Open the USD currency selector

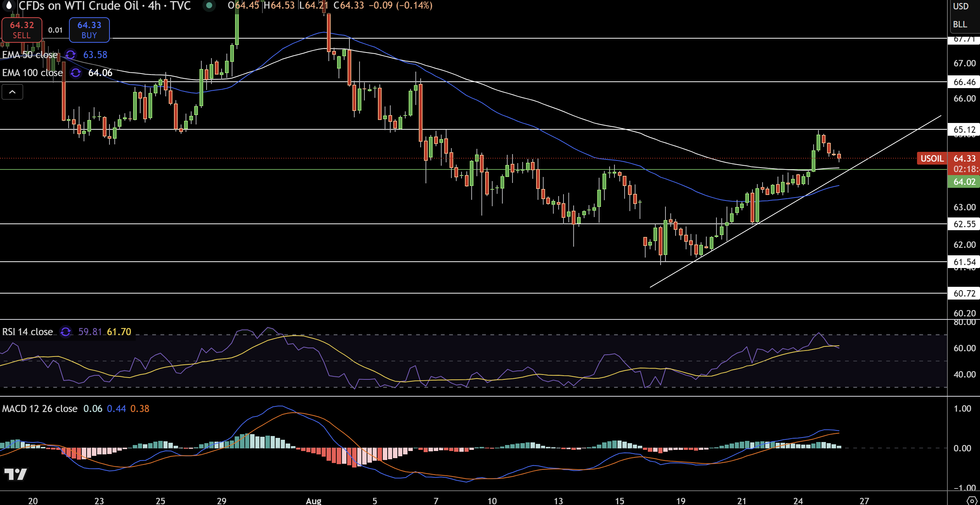960,6
